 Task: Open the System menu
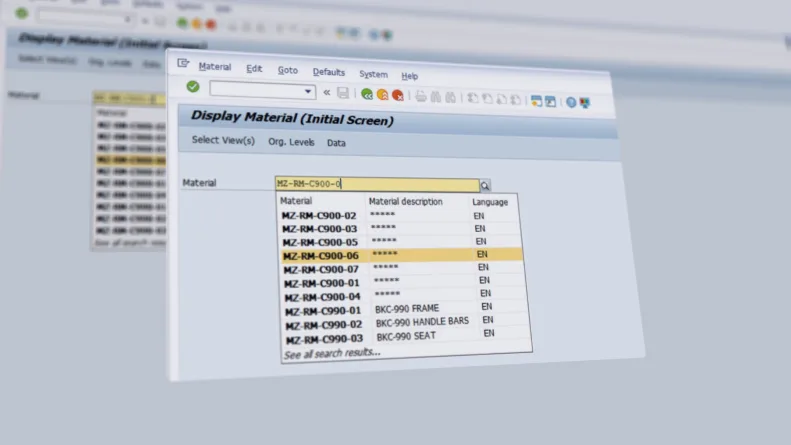(x=373, y=74)
